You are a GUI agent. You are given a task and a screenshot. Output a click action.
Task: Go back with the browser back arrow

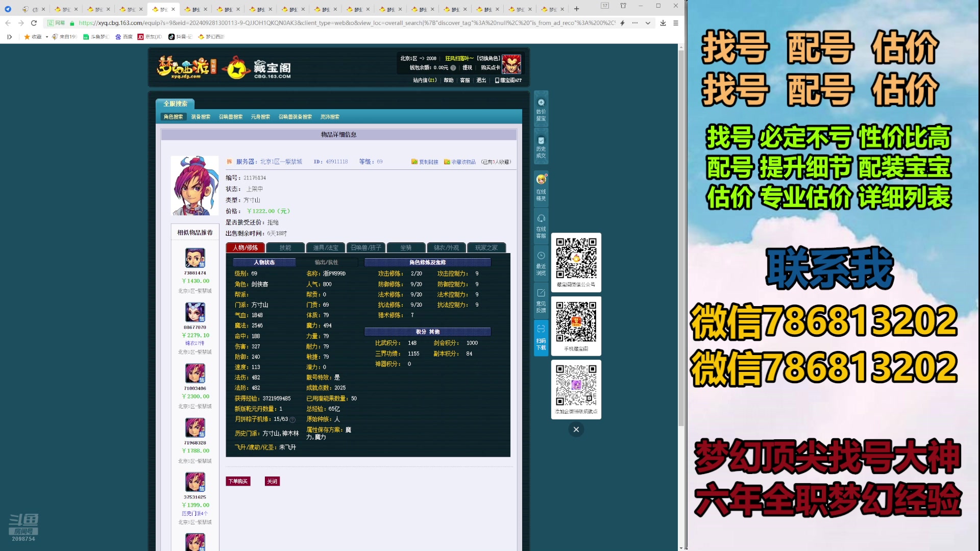[x=8, y=23]
